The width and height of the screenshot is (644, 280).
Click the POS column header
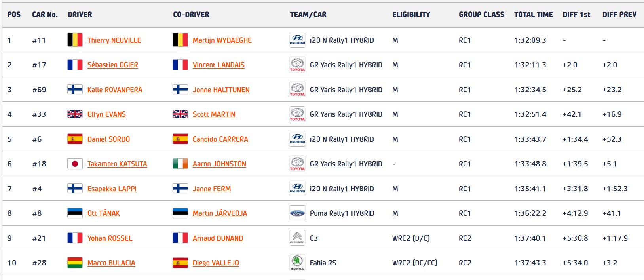[x=14, y=15]
